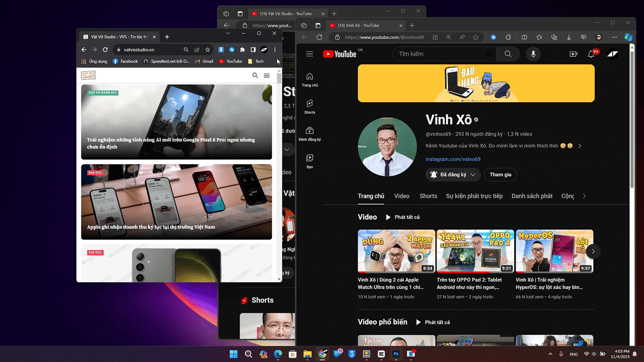Open the OPPO Pad 2 video thumbnail
The height and width of the screenshot is (362, 644).
[x=475, y=251]
